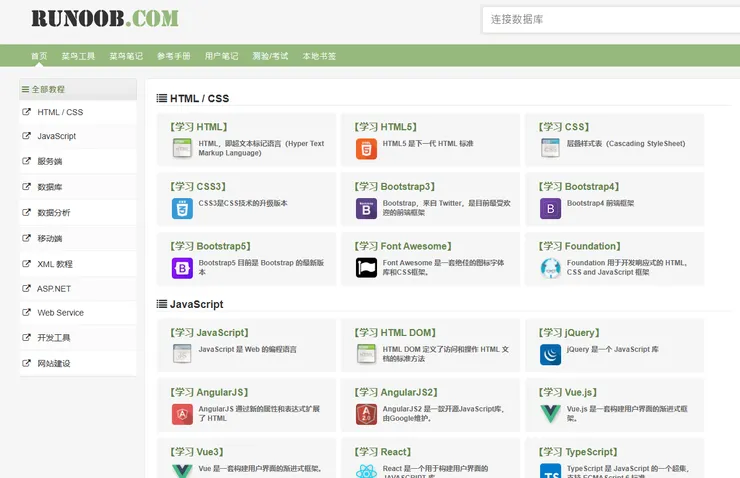
Task: Open the 【学习 AngularJS】 tutorial title
Action: click(209, 393)
